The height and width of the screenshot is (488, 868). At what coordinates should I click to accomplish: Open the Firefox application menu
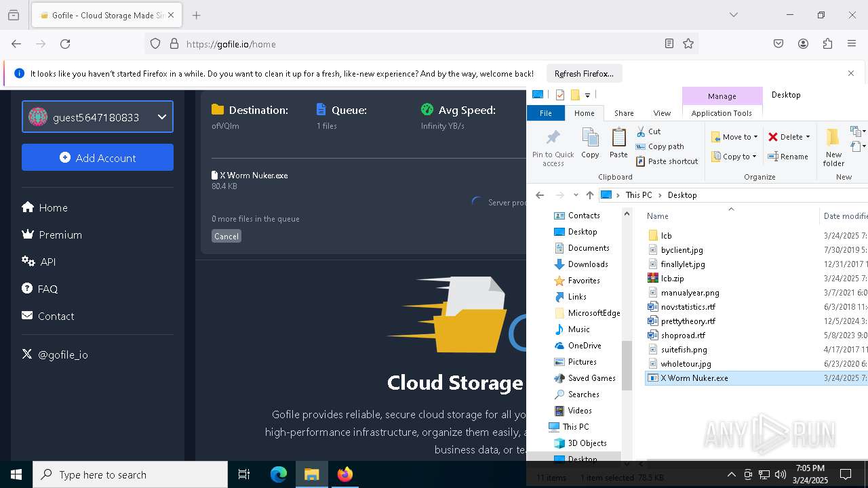(x=852, y=44)
